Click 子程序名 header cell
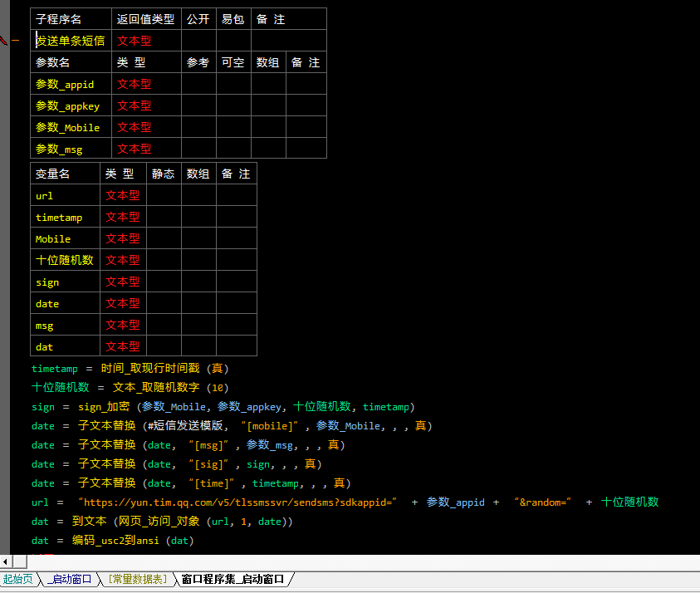Viewport: 700px width, 593px height. coord(71,19)
